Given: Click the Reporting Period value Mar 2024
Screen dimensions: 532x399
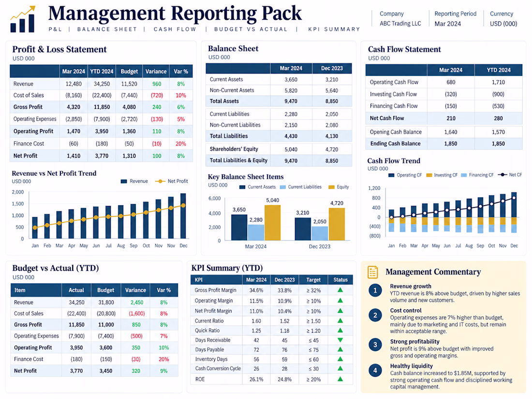Looking at the screenshot, I should [447, 24].
